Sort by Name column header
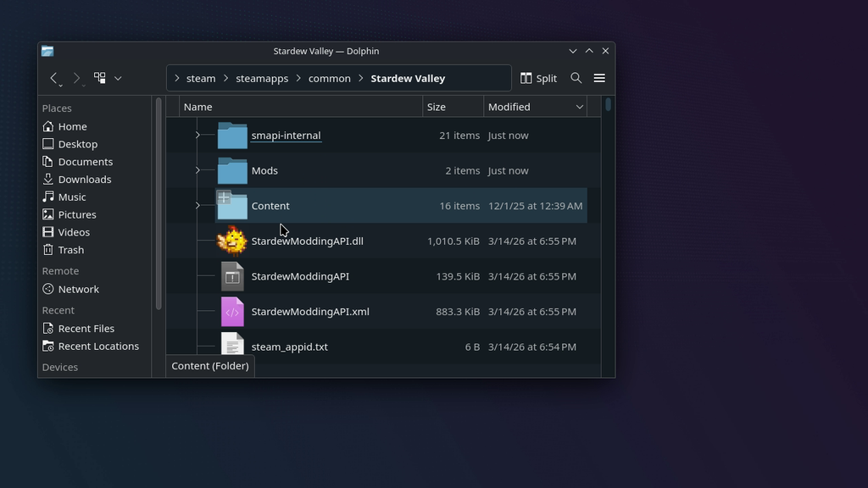The height and width of the screenshot is (488, 868). click(x=301, y=107)
